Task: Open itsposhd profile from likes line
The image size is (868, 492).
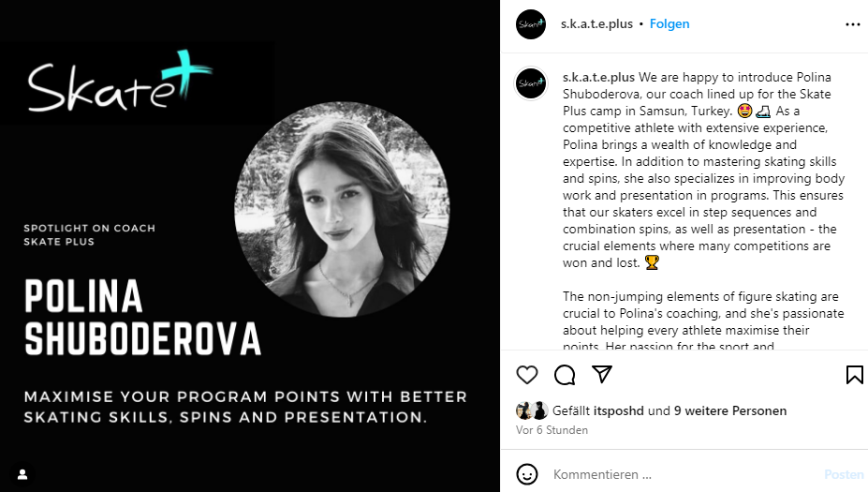Action: 623,410
